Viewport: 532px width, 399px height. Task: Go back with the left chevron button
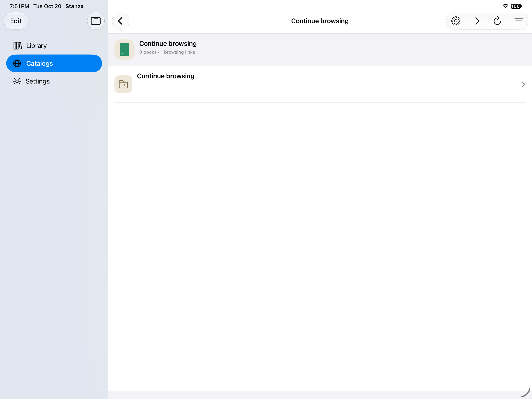coord(120,21)
